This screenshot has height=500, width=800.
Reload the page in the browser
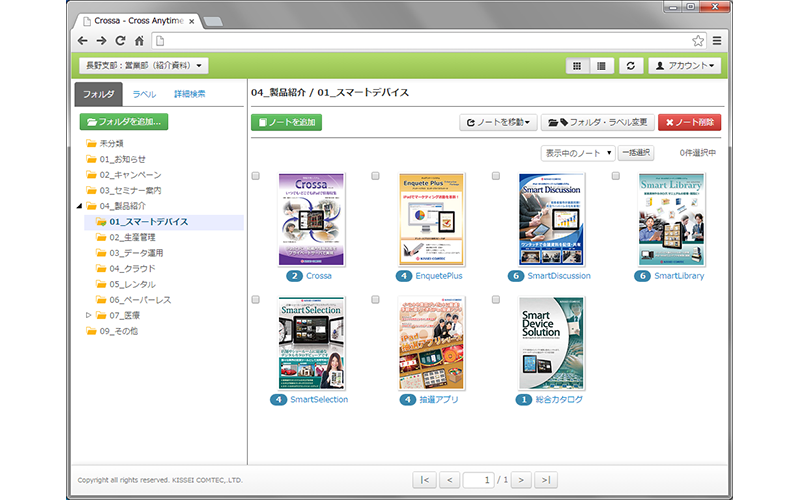(x=120, y=40)
